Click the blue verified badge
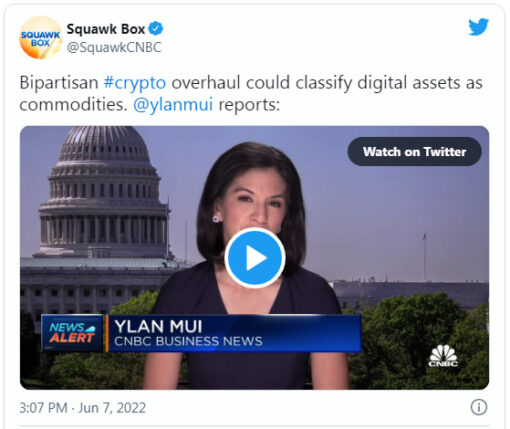510x429 pixels. point(156,29)
